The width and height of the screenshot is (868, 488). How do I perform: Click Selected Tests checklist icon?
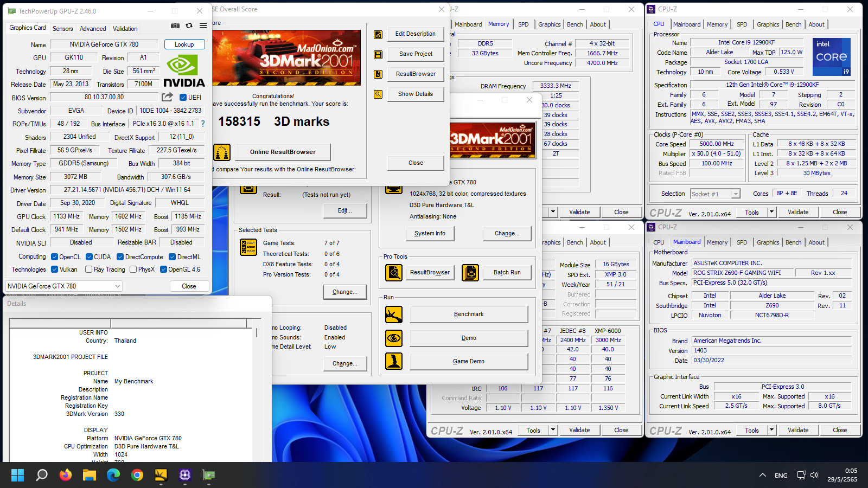tap(248, 247)
